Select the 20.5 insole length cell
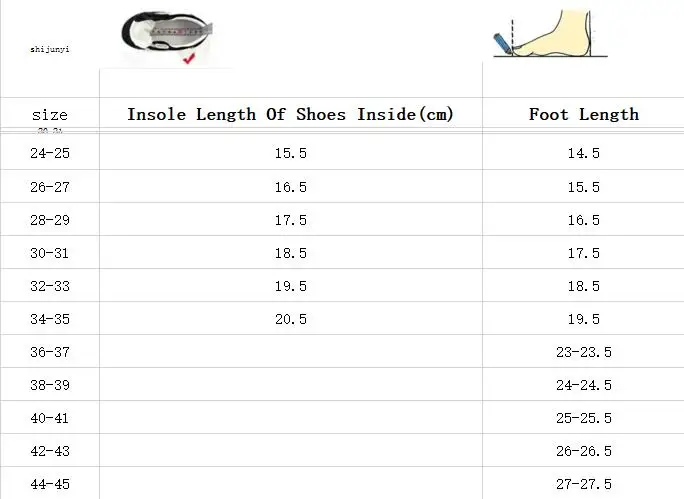684x499 pixels. [x=290, y=319]
